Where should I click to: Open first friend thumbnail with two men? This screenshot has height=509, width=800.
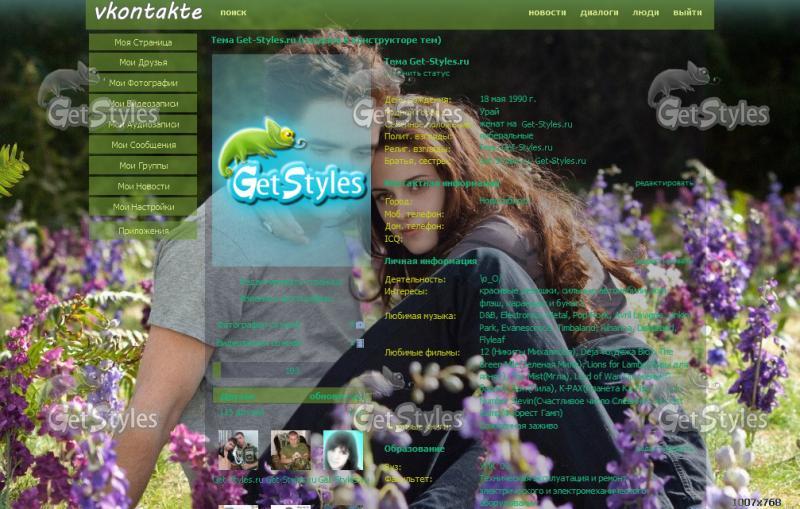238,450
